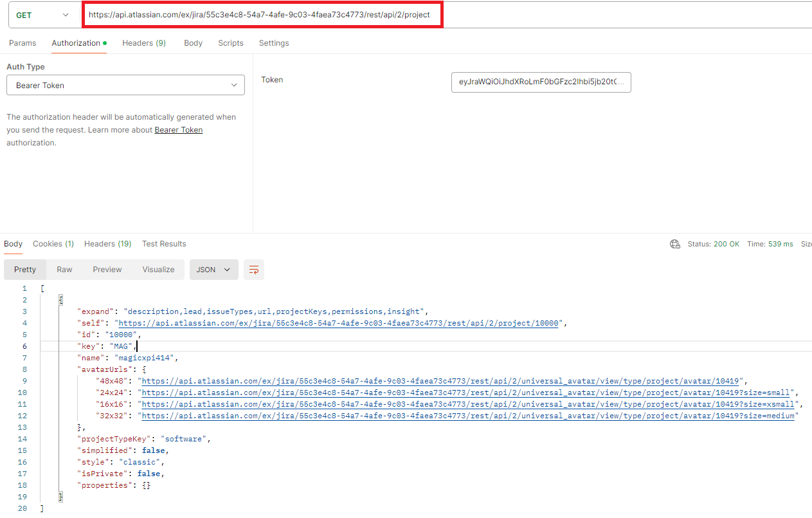Screen dimensions: 812x518
Task: Open the Settings tab
Action: pyautogui.click(x=273, y=43)
